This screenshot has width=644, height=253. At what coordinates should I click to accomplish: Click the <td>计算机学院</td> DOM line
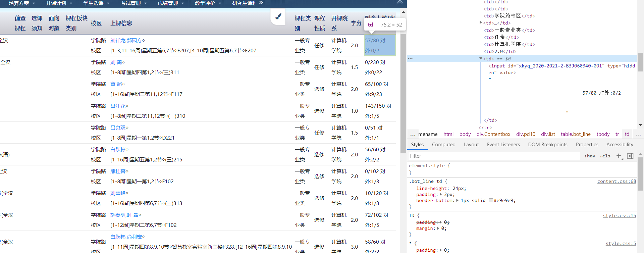(509, 44)
